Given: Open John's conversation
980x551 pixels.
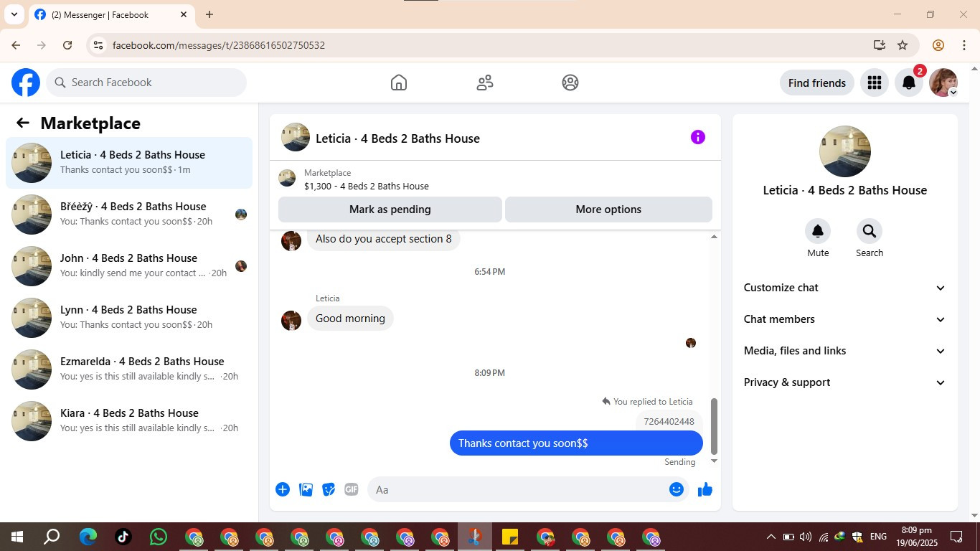Looking at the screenshot, I should (129, 266).
